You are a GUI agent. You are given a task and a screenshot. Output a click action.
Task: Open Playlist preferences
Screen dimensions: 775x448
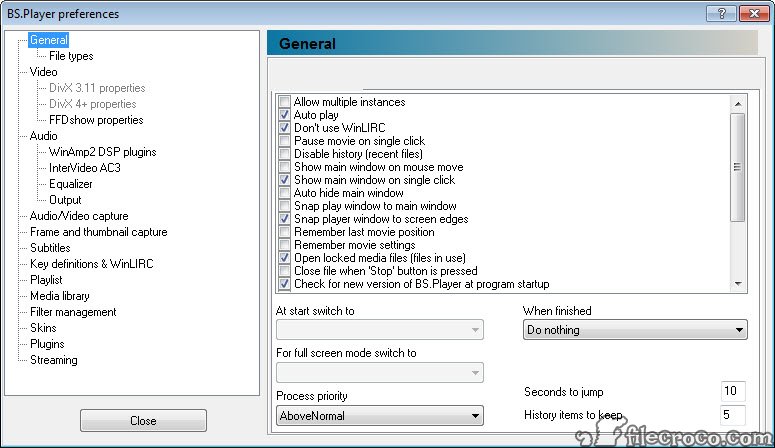pyautogui.click(x=46, y=280)
